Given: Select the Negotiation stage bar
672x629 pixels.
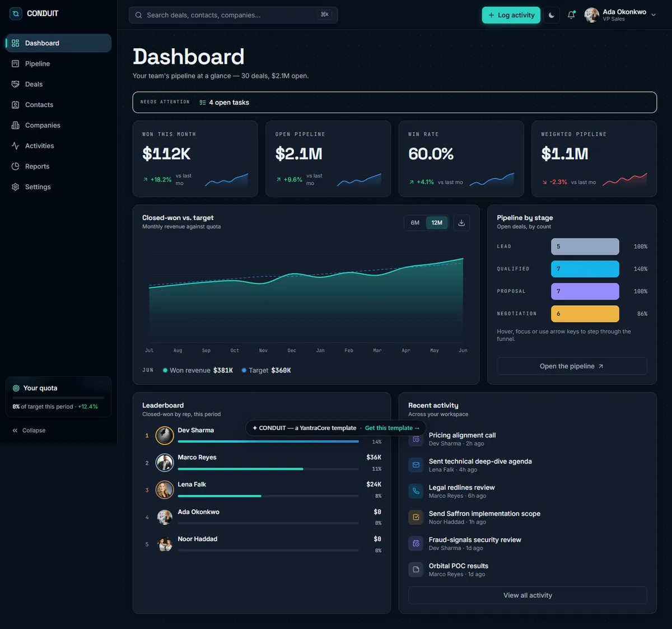Looking at the screenshot, I should click(x=585, y=314).
